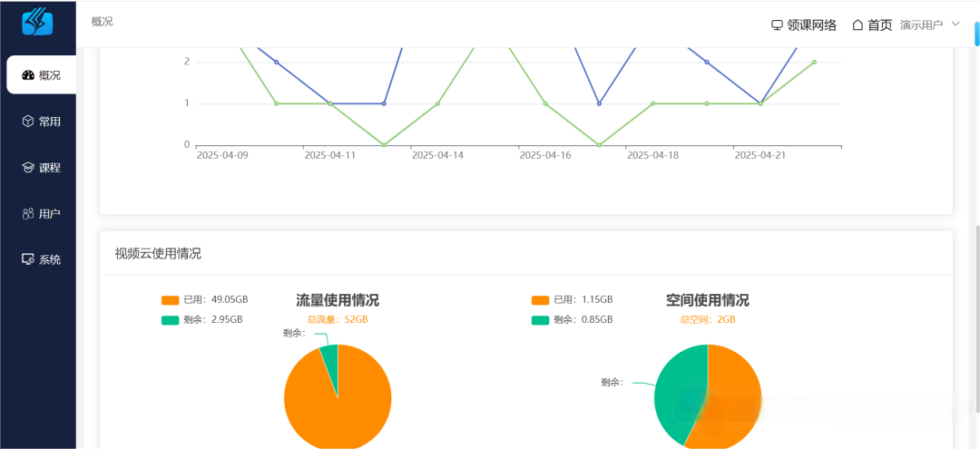Click the monitor icon beside 领课网络
Image resolution: width=980 pixels, height=449 pixels.
tap(777, 25)
